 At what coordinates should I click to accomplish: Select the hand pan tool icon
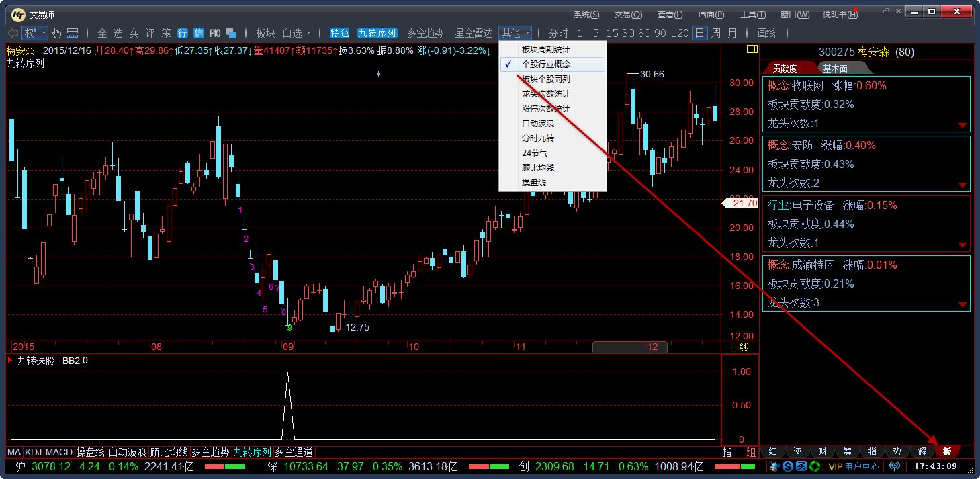(x=57, y=33)
